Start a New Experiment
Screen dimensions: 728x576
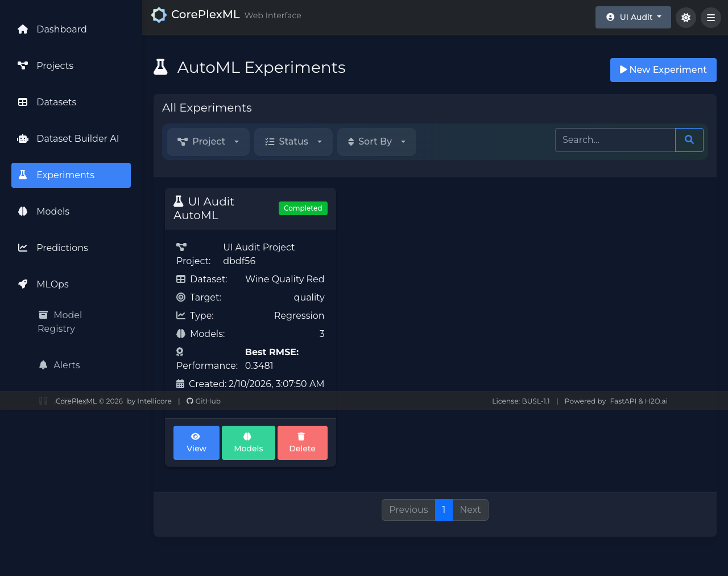pos(663,70)
